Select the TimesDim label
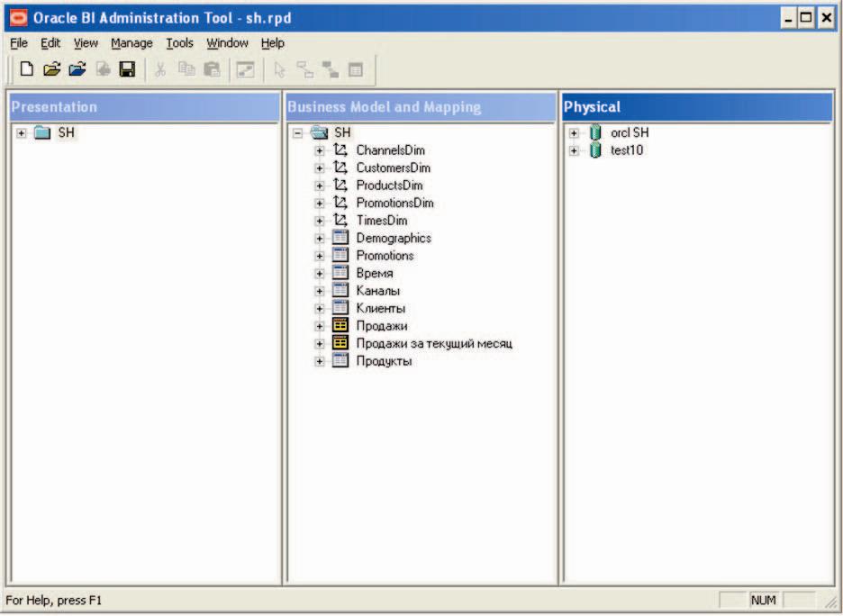This screenshot has width=843, height=616. coord(382,221)
